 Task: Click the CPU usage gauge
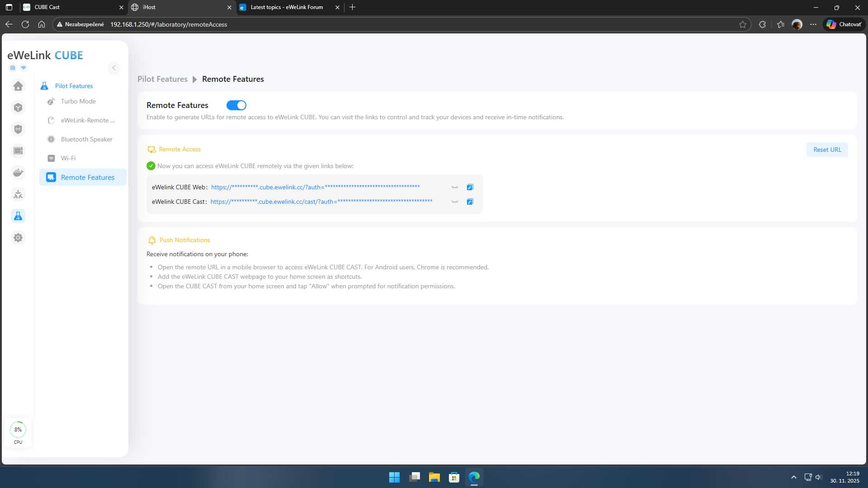[18, 430]
